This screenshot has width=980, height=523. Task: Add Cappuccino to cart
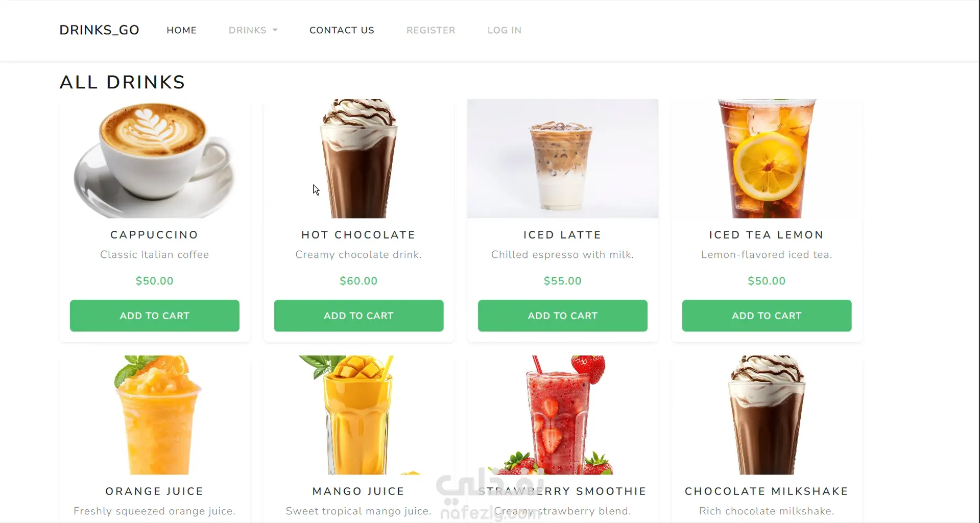pyautogui.click(x=155, y=316)
